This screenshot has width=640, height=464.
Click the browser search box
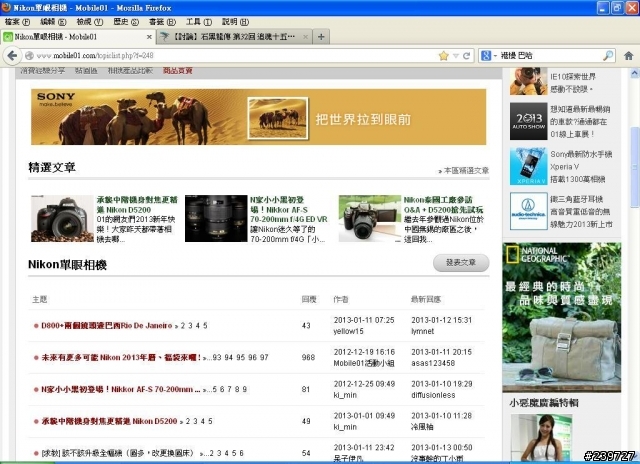tap(549, 56)
